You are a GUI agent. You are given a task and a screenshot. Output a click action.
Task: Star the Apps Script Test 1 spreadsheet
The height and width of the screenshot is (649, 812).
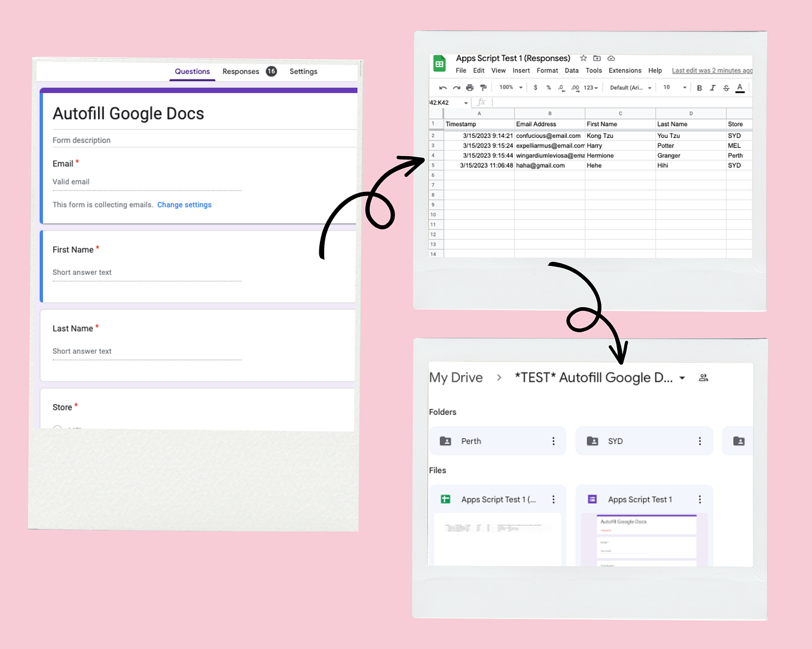(x=583, y=58)
